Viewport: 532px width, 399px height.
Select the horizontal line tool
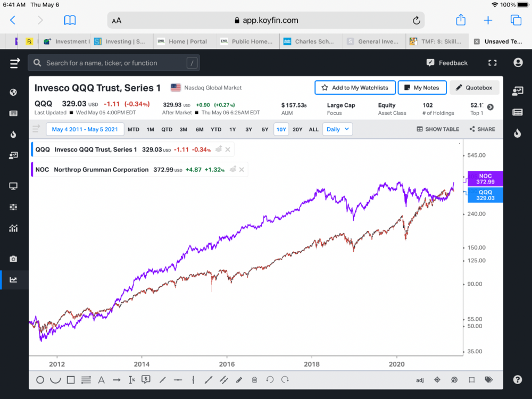[178, 380]
